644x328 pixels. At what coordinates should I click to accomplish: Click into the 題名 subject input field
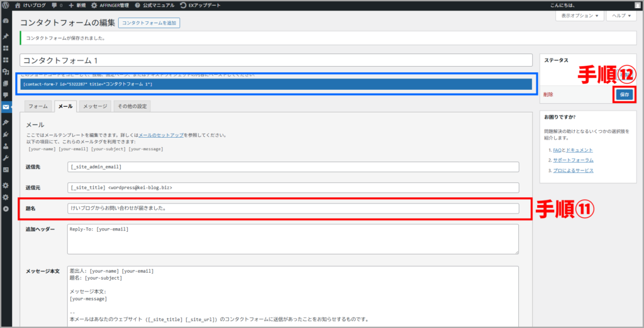293,209
